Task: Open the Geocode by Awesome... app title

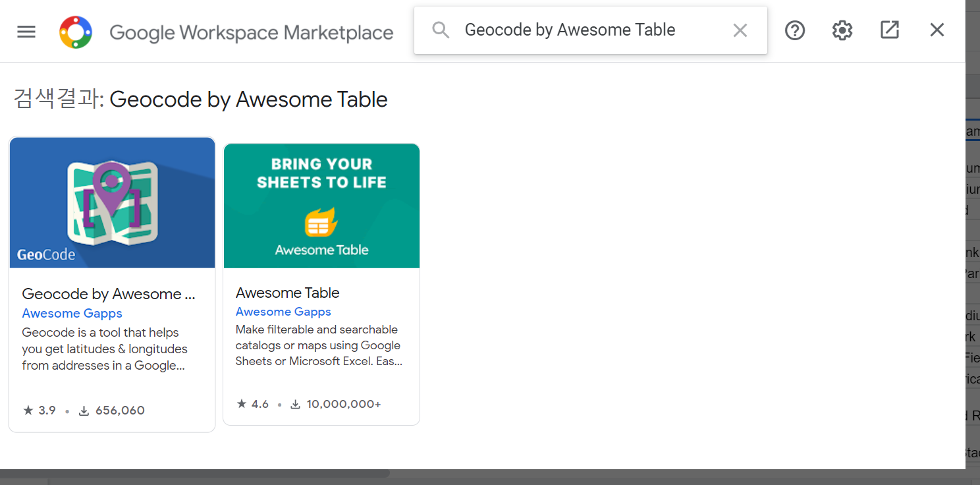Action: coord(109,294)
